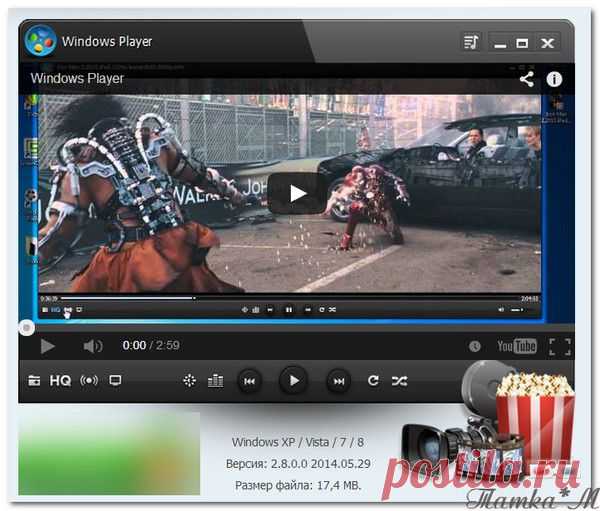Viewport: 600px width, 511px height.
Task: Share the video with share icon
Action: pos(527,79)
